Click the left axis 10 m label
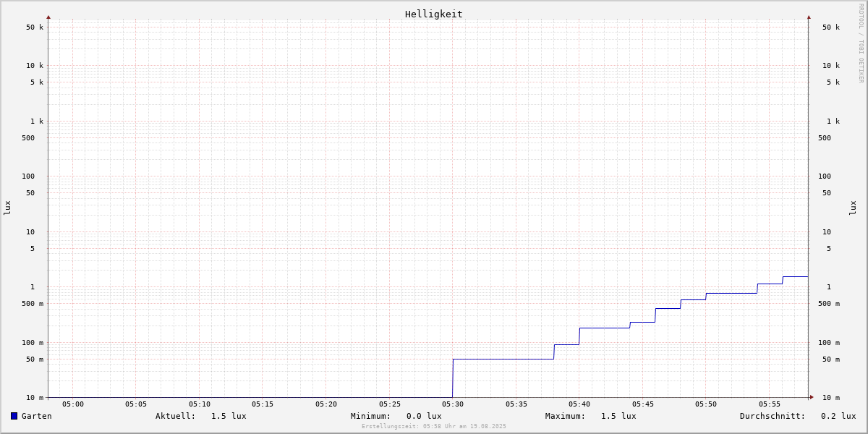868x434 pixels. point(35,398)
